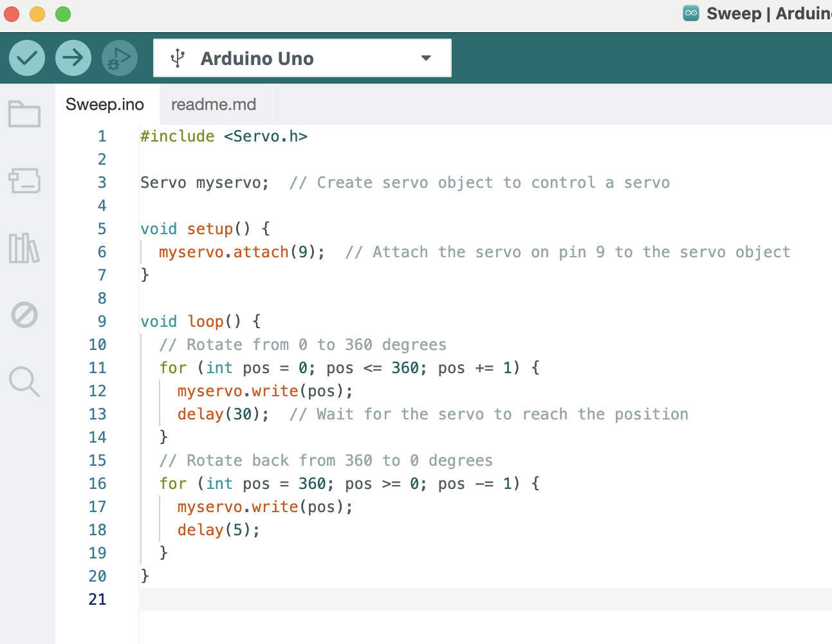Open the Library Manager books icon
This screenshot has height=644, width=832.
click(24, 248)
